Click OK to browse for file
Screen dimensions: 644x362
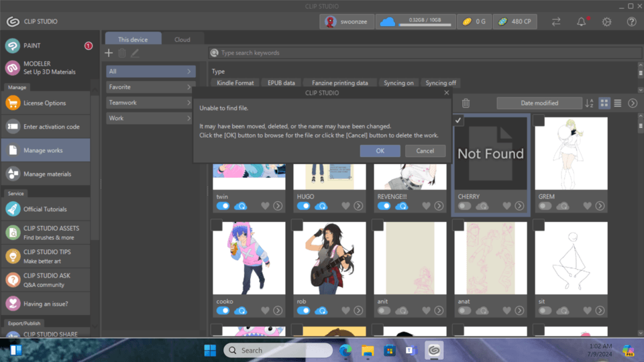point(380,151)
